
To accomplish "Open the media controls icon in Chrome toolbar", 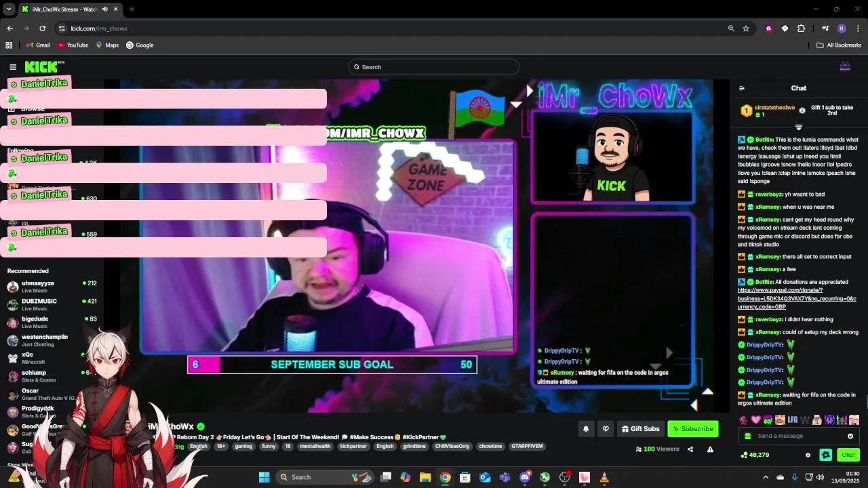I will pyautogui.click(x=825, y=28).
